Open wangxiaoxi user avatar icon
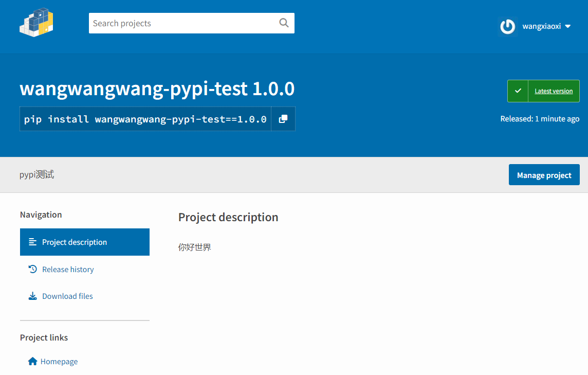This screenshot has height=375, width=588. pyautogui.click(x=508, y=26)
